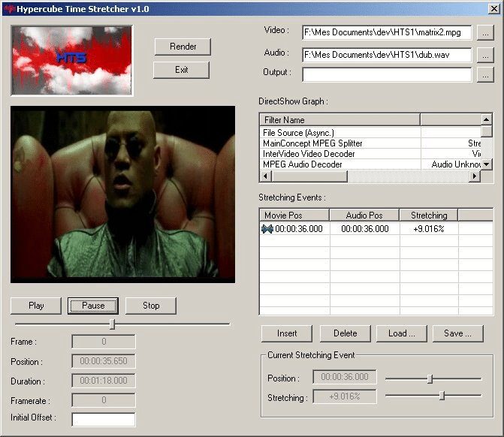
Task: Click the Exit button
Action: tap(181, 70)
